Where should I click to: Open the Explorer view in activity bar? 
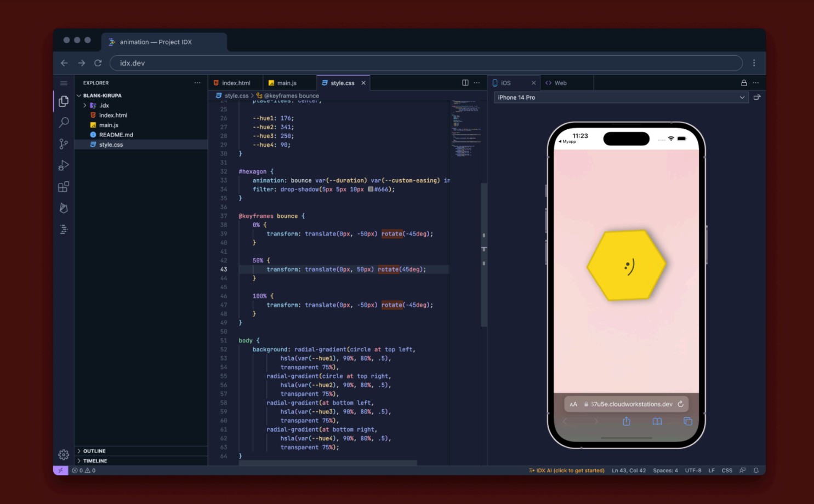tap(64, 101)
